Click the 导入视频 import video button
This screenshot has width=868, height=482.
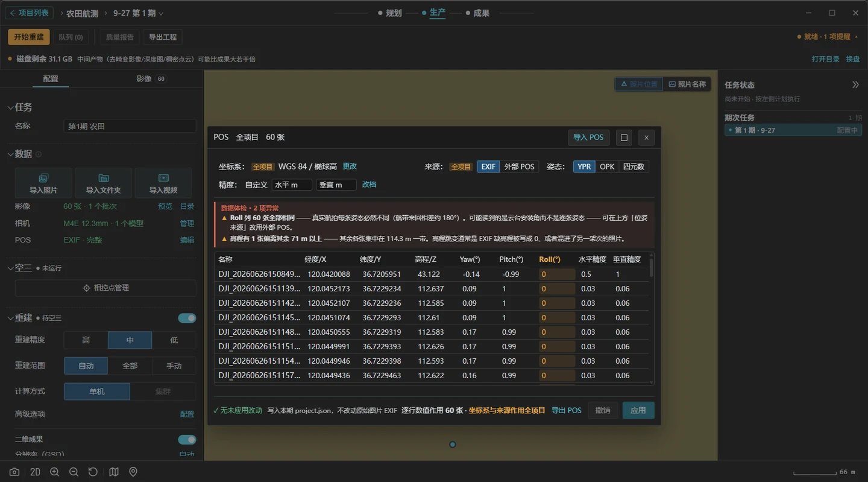coord(163,183)
